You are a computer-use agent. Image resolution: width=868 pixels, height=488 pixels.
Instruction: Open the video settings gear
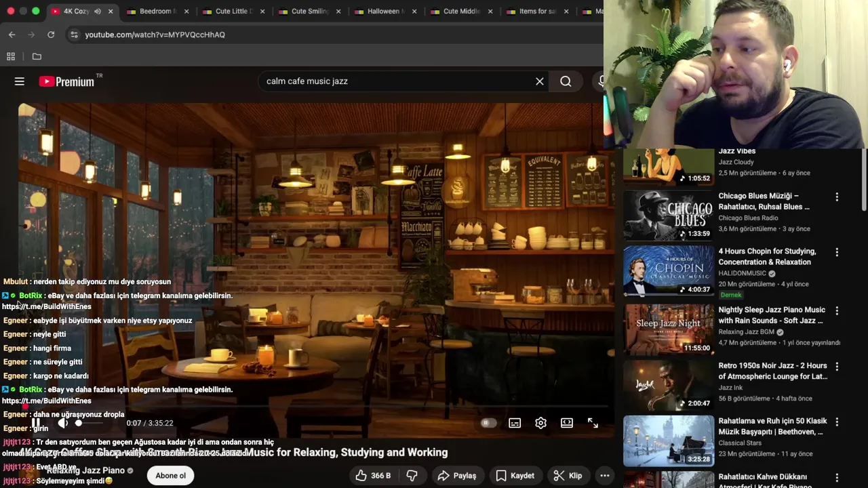coord(540,423)
